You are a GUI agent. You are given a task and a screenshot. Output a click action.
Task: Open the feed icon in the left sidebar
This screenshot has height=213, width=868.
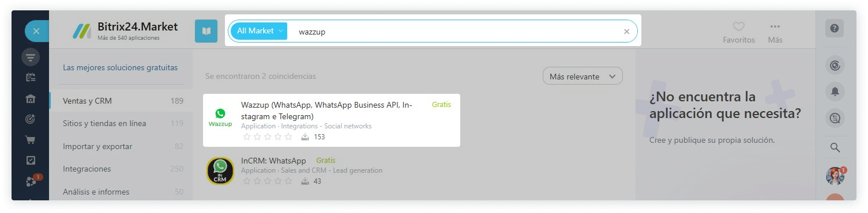pos(30,57)
